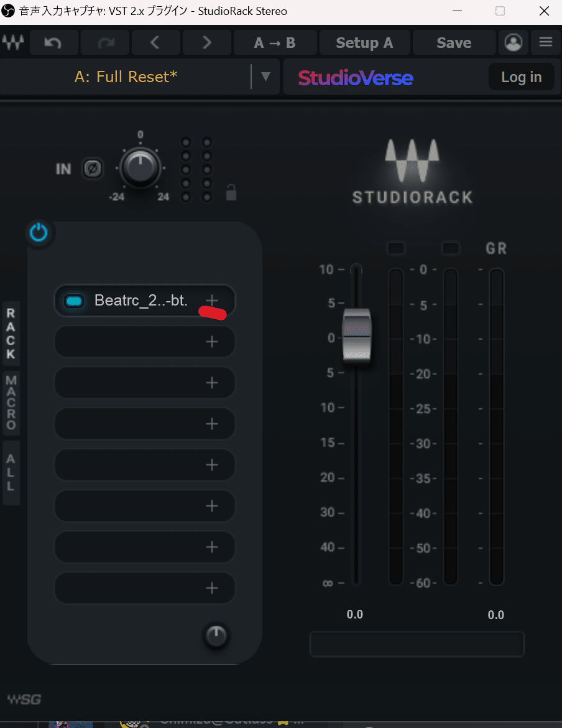
Task: Select the Beatrc_2..-bt. plugin slot
Action: (x=144, y=301)
